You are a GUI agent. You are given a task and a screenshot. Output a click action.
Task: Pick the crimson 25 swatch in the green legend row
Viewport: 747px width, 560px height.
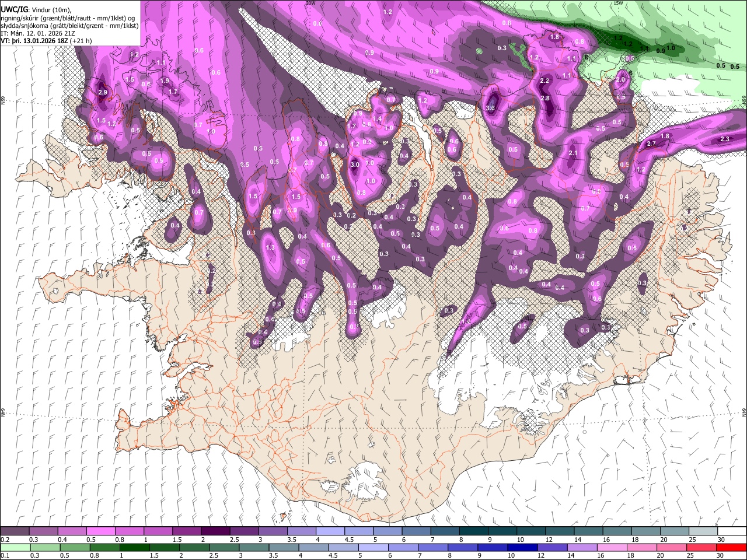(x=701, y=547)
